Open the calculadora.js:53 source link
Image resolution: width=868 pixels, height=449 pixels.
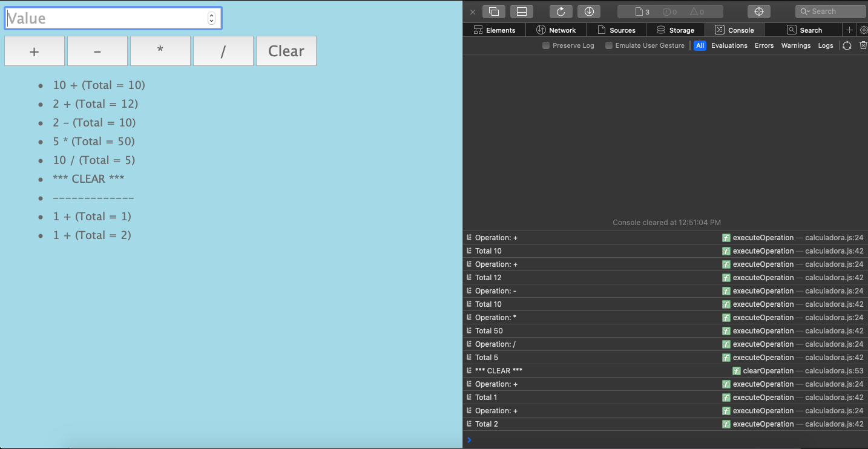[x=834, y=370]
